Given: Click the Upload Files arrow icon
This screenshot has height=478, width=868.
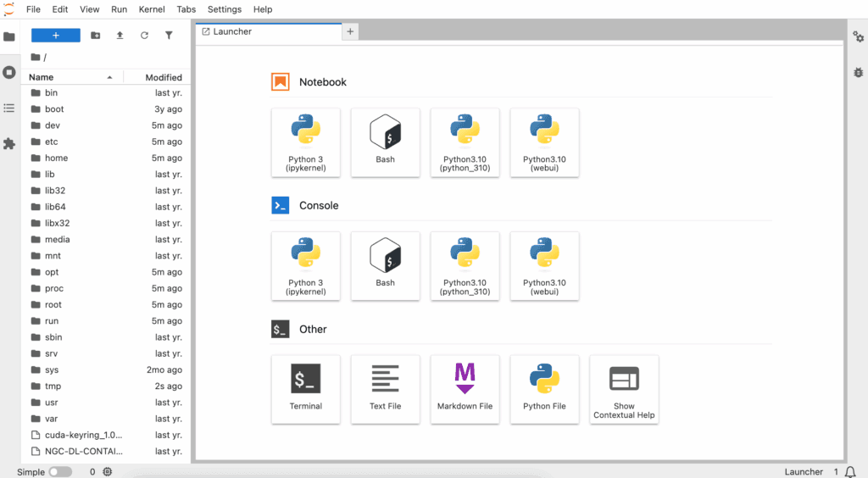Looking at the screenshot, I should tap(120, 36).
